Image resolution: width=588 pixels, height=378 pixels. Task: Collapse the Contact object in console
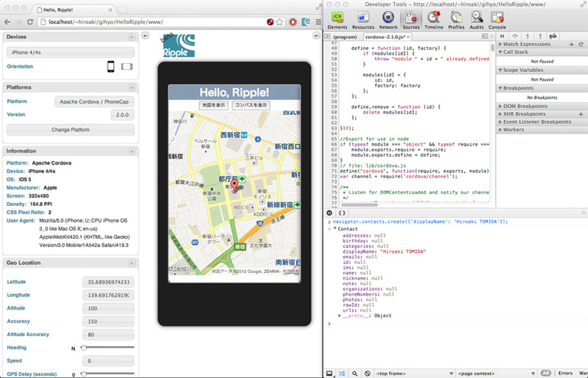tap(335, 229)
